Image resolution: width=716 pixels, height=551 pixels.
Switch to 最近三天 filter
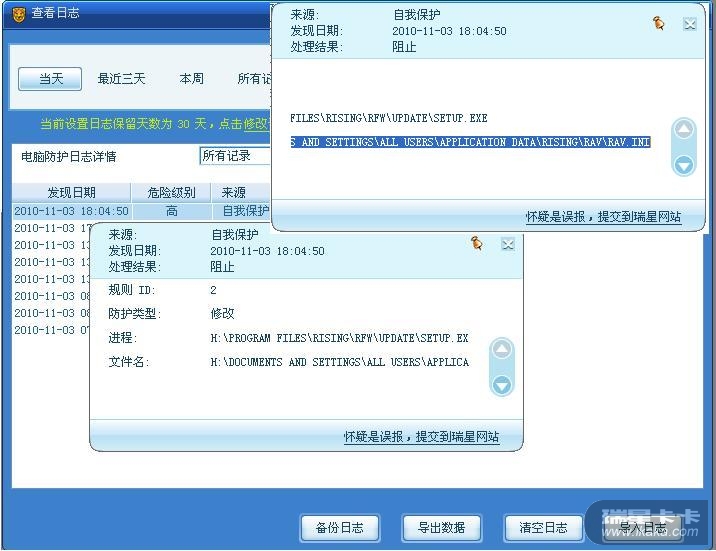pos(121,79)
